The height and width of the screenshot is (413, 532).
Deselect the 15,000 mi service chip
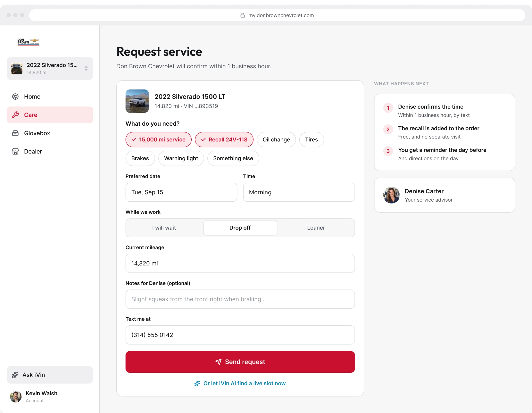coord(159,140)
